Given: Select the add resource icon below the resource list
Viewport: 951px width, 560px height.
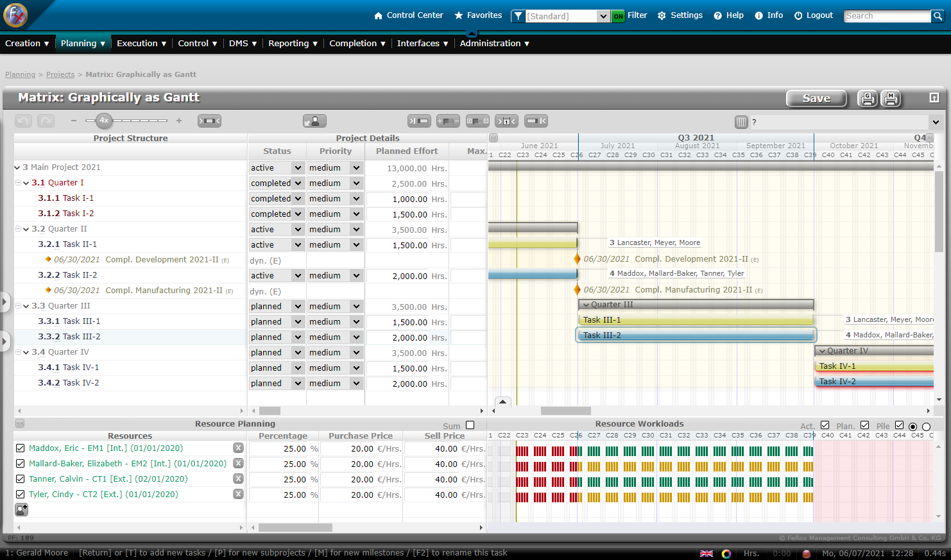Looking at the screenshot, I should (22, 509).
